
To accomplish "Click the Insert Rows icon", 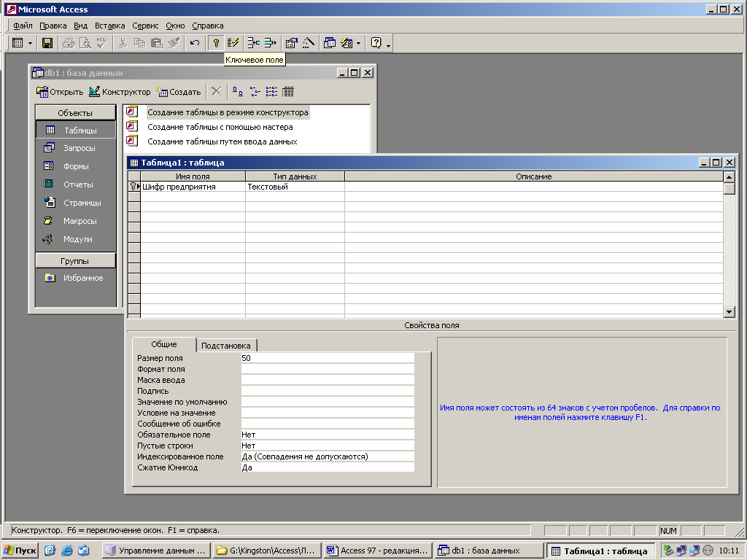I will coord(253,43).
